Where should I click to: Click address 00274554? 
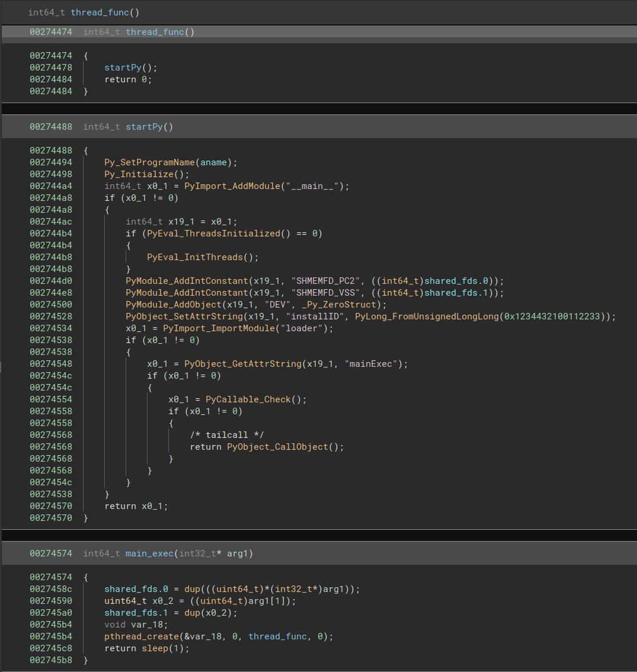[51, 399]
